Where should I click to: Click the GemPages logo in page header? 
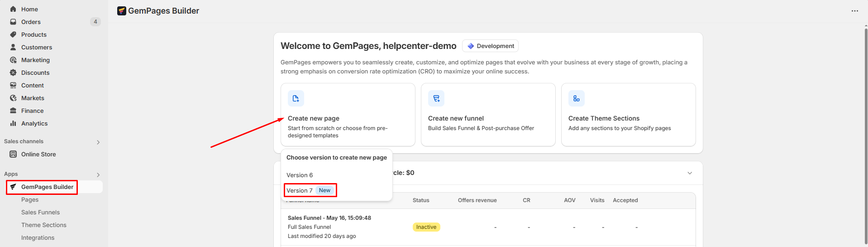tap(121, 11)
